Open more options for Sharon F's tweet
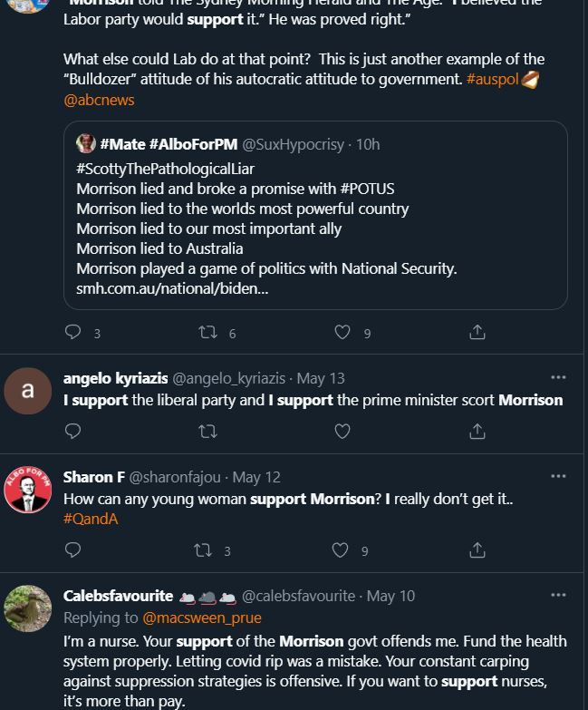The width and height of the screenshot is (588, 710). (x=558, y=476)
